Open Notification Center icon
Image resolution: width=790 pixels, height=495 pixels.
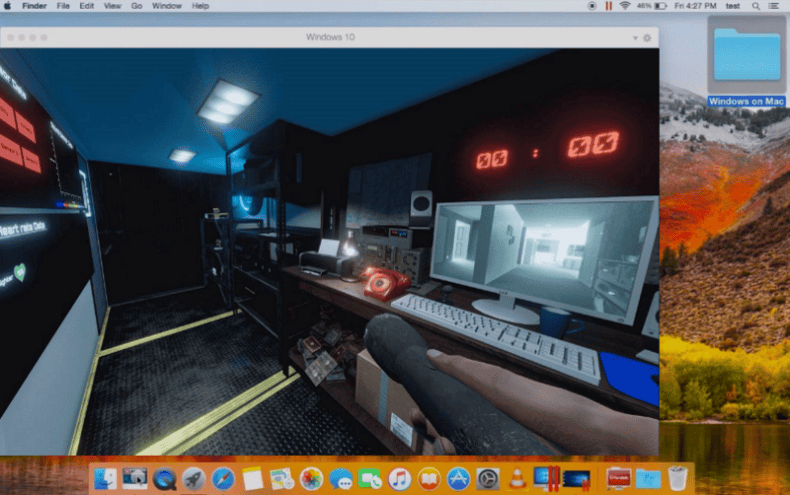pos(774,6)
